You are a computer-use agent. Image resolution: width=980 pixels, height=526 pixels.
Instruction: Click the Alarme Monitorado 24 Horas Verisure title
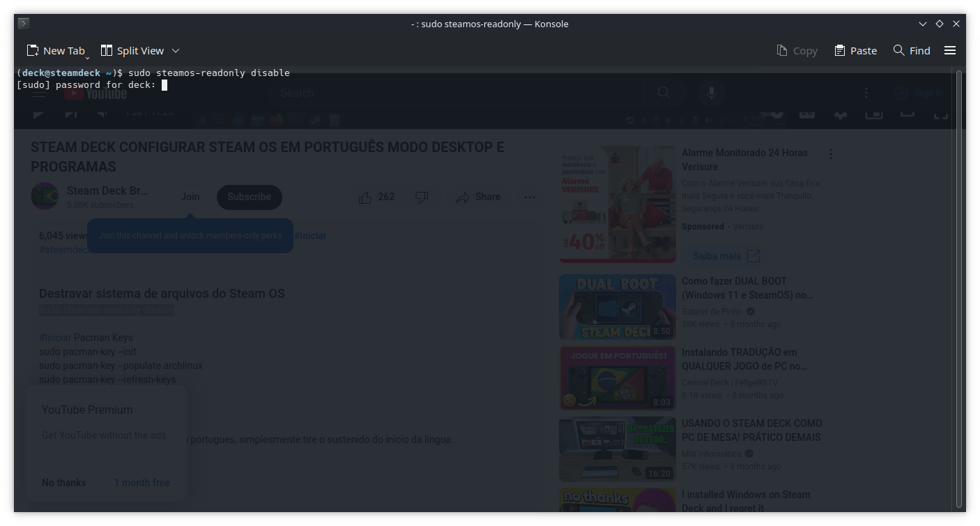pyautogui.click(x=744, y=160)
